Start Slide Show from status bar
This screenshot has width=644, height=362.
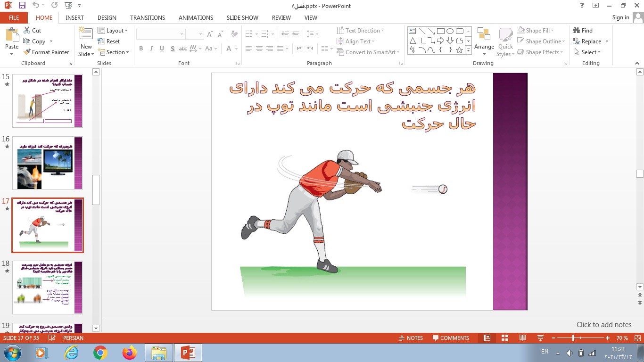click(540, 338)
